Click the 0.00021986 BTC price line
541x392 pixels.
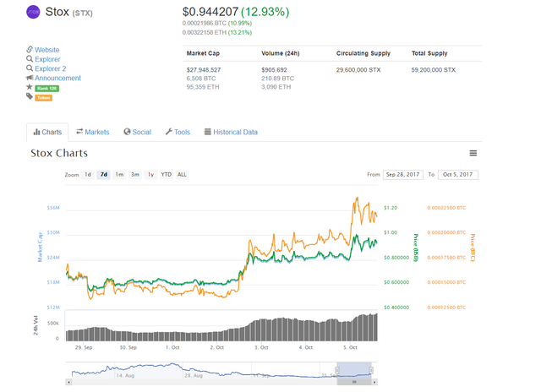[x=217, y=23]
